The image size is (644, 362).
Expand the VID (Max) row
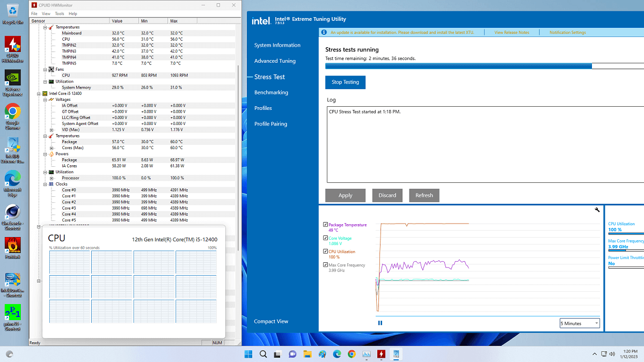pyautogui.click(x=52, y=130)
